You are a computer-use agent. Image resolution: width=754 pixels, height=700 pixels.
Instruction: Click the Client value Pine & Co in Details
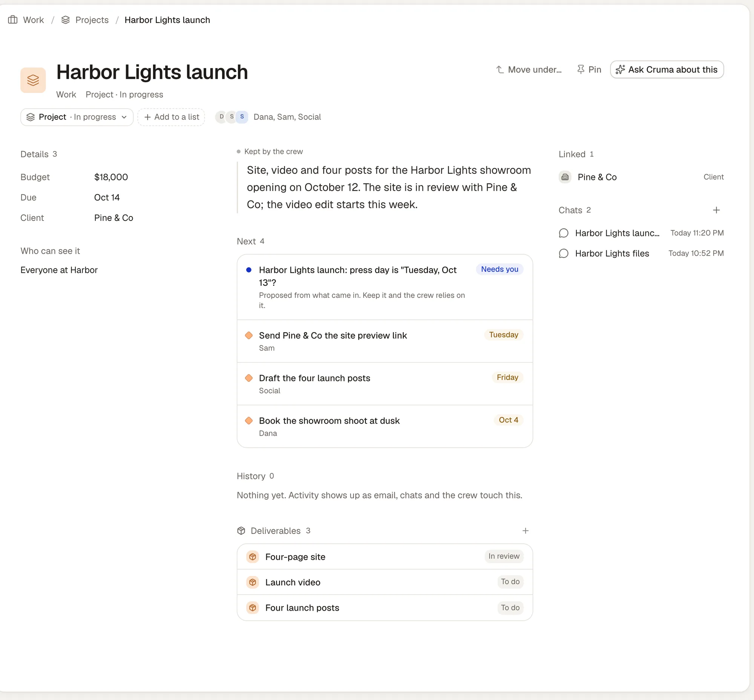114,218
